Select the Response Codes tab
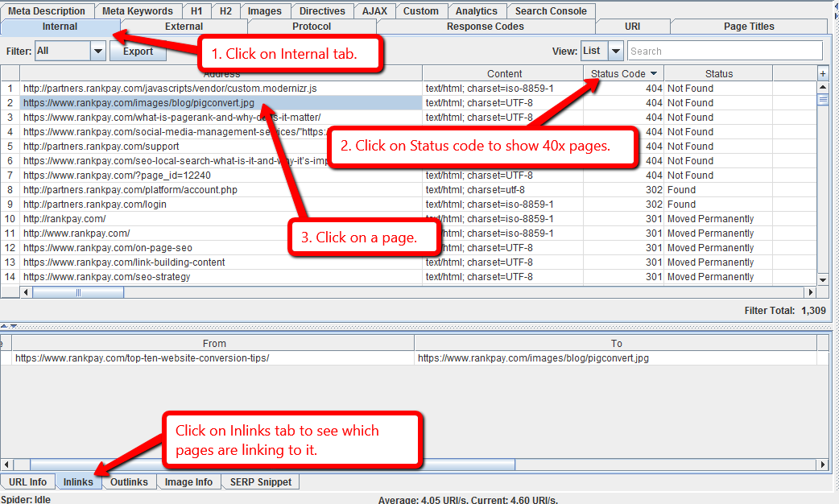The width and height of the screenshot is (839, 504). click(x=486, y=27)
